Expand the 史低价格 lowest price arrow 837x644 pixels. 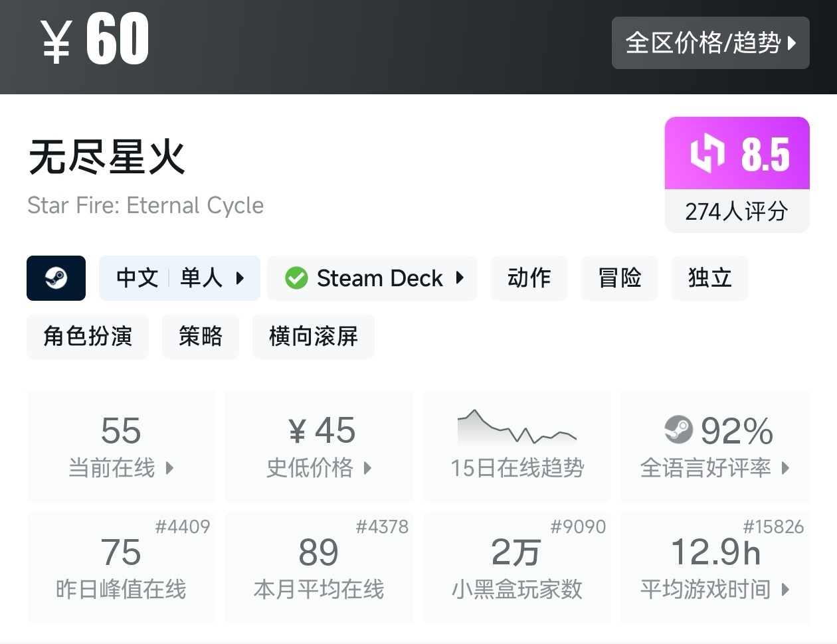(367, 468)
